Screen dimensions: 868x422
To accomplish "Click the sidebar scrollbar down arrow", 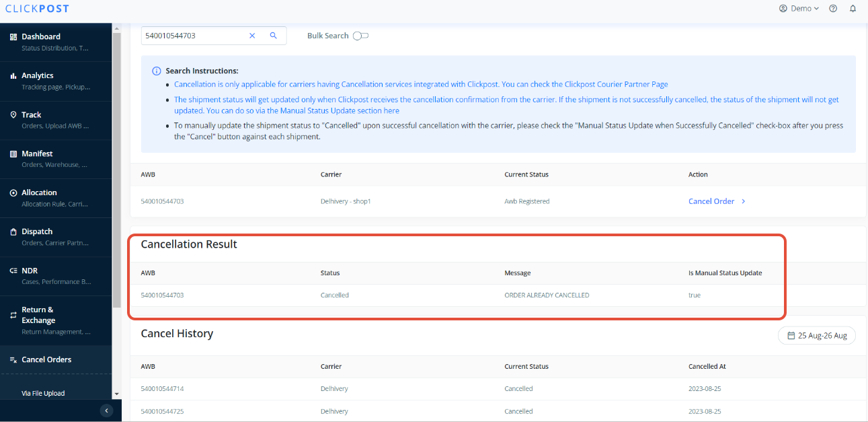I will (116, 394).
